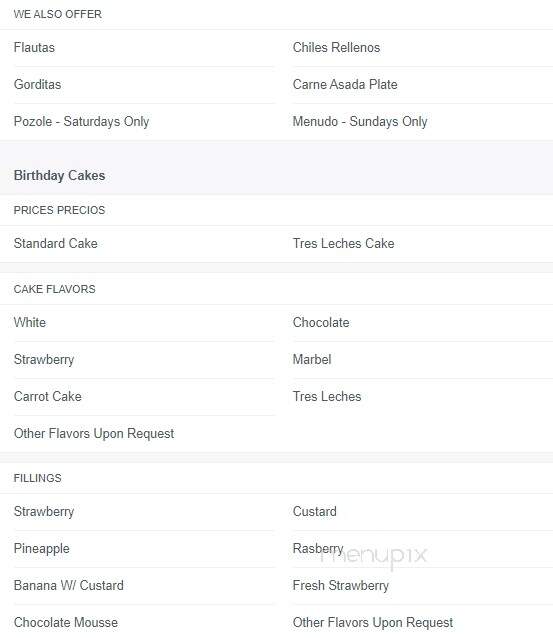The image size is (553, 638).
Task: Select the Marbel cake flavor
Action: click(312, 360)
